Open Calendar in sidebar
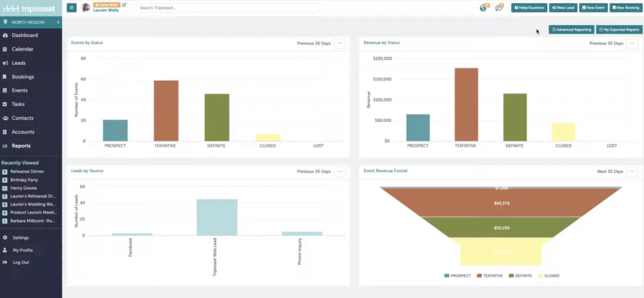This screenshot has height=298, width=644. tap(23, 49)
